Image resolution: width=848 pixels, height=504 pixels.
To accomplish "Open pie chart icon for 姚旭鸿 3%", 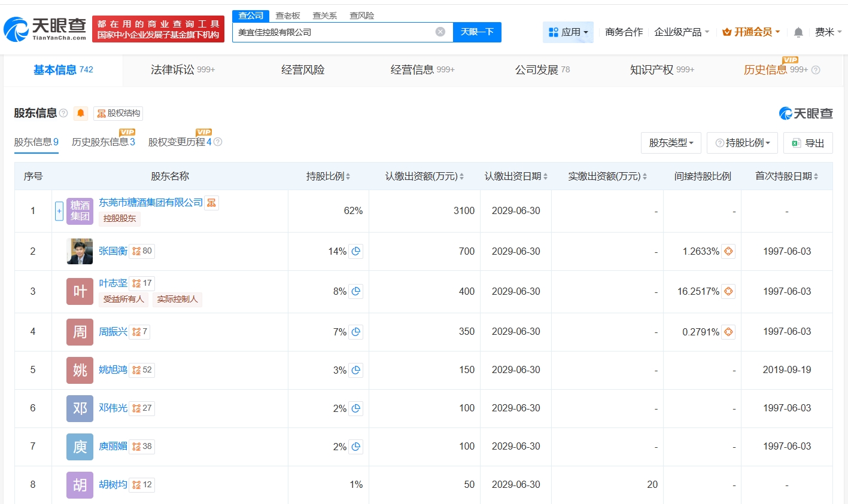I will pos(356,370).
